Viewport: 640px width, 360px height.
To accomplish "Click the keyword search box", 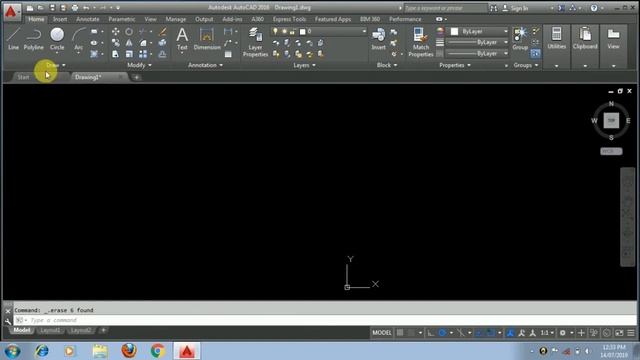I will [x=445, y=8].
